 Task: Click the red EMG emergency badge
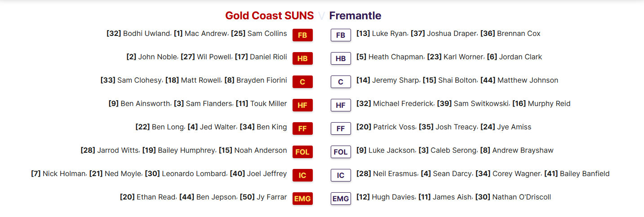[302, 199]
